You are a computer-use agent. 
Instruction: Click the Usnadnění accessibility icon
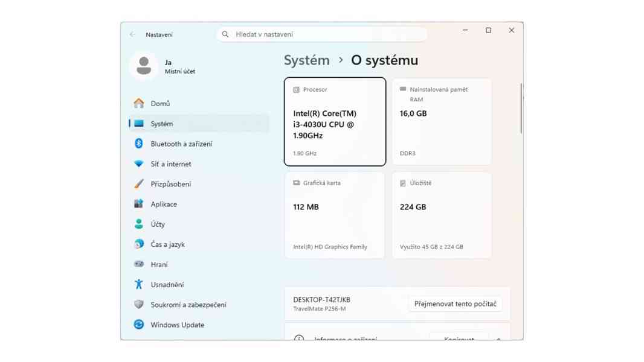click(139, 284)
